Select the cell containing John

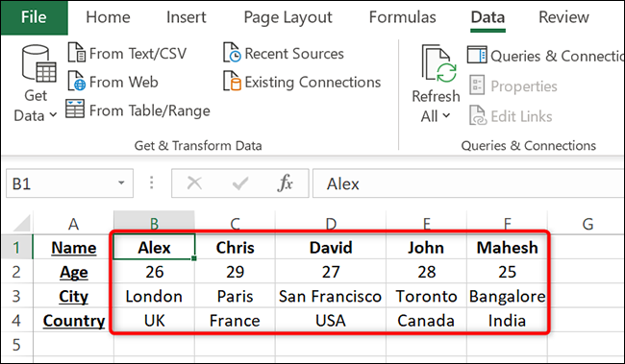(x=426, y=248)
